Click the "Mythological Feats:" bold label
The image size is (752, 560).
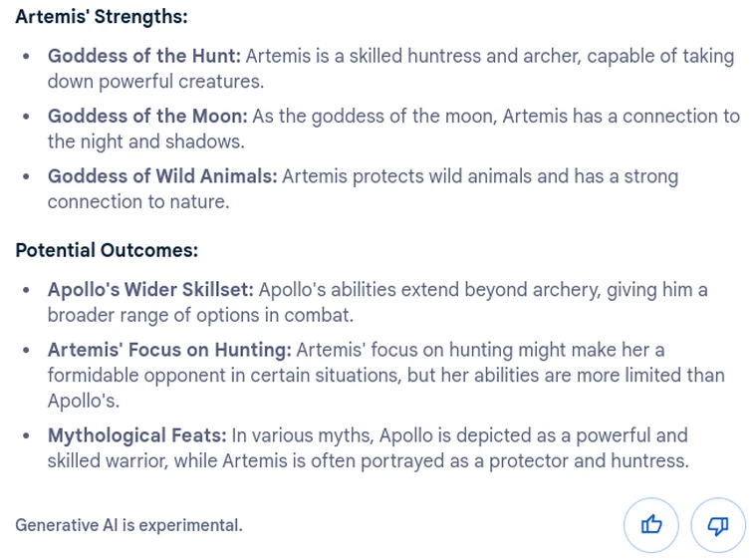click(x=137, y=435)
